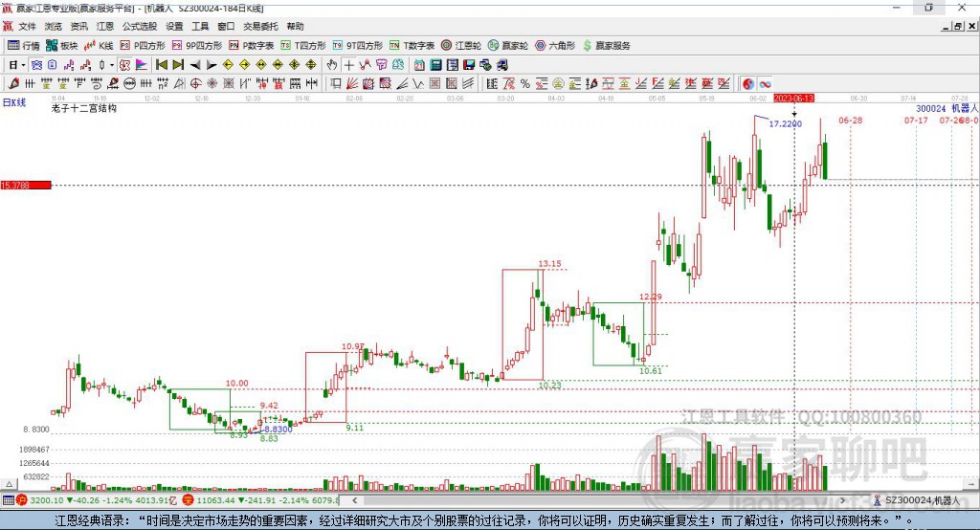This screenshot has height=530, width=980.
Task: Open the 文件 menu
Action: click(x=28, y=26)
